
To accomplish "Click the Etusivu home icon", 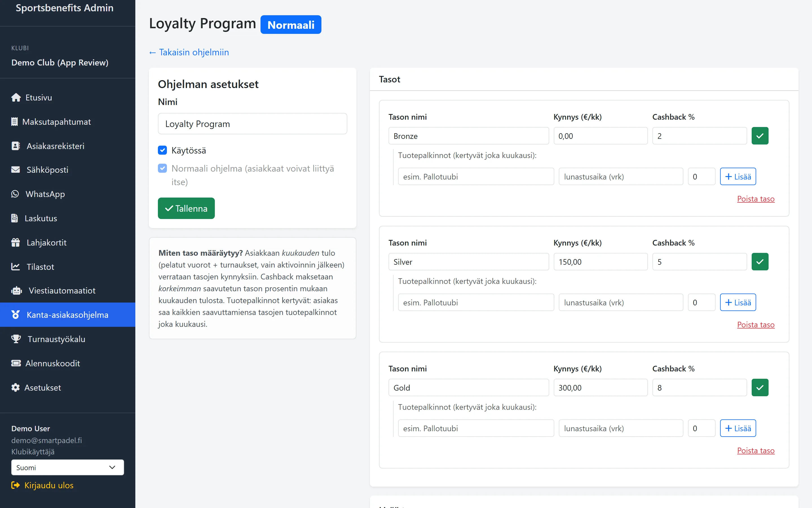I will click(x=16, y=97).
